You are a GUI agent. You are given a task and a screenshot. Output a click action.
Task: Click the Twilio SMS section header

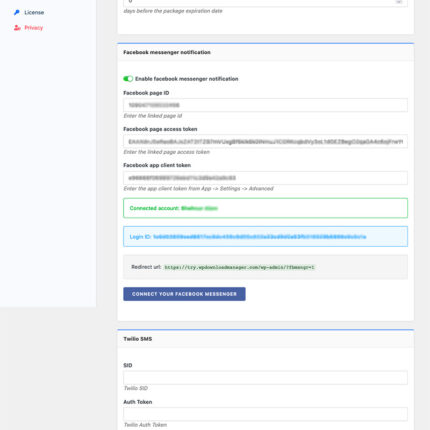[265, 339]
